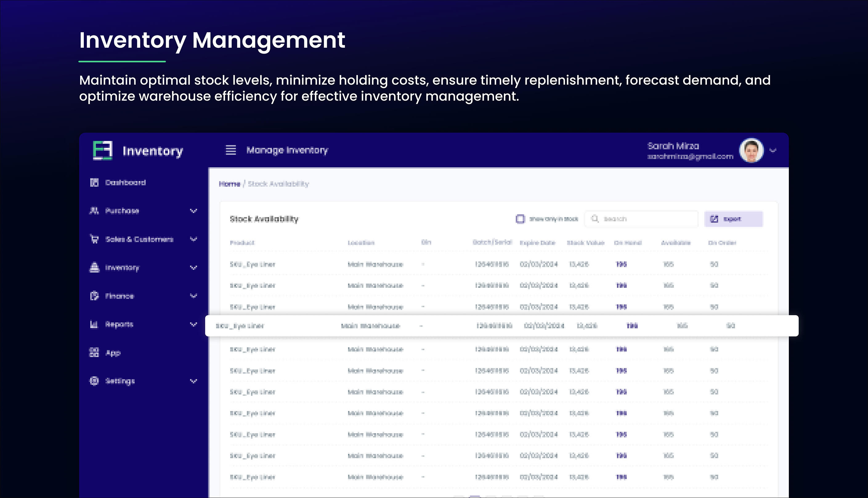
Task: Open the App grid icon
Action: [x=94, y=353]
